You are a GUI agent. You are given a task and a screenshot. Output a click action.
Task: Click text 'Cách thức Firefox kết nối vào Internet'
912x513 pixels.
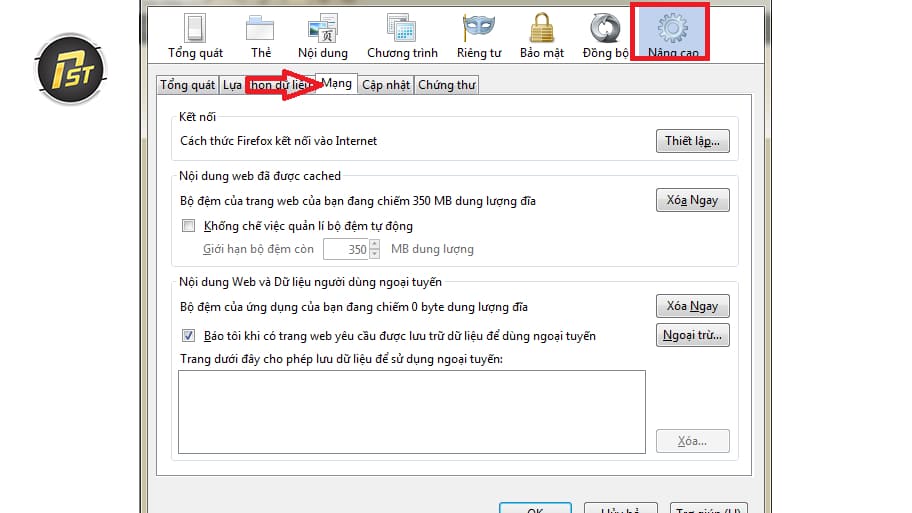[279, 141]
